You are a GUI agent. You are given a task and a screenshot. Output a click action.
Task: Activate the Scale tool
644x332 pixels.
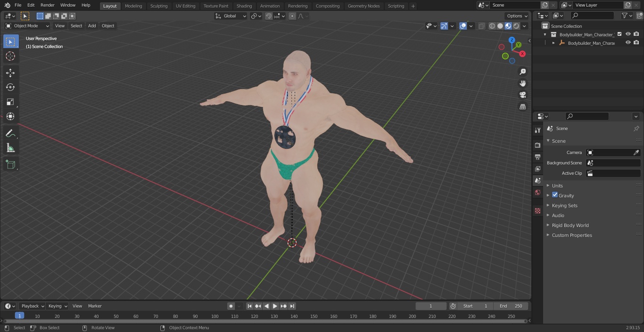click(x=10, y=102)
